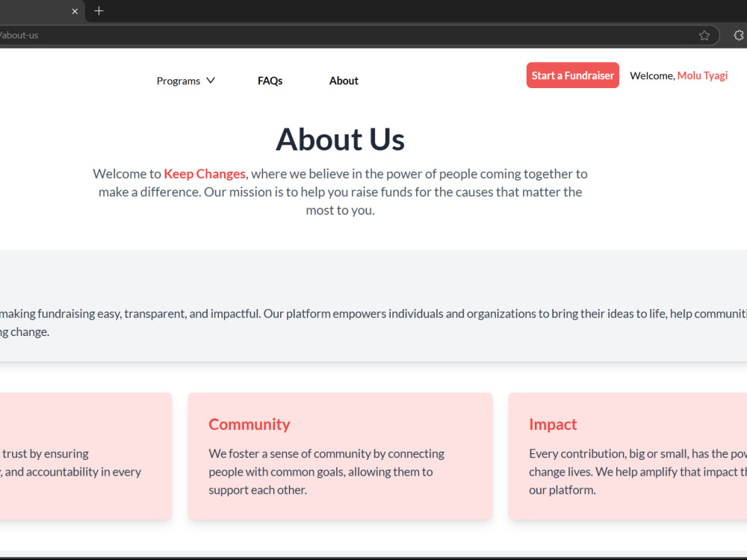Click the 'making fundraising easy' mission sentence
747x560 pixels.
(373, 314)
